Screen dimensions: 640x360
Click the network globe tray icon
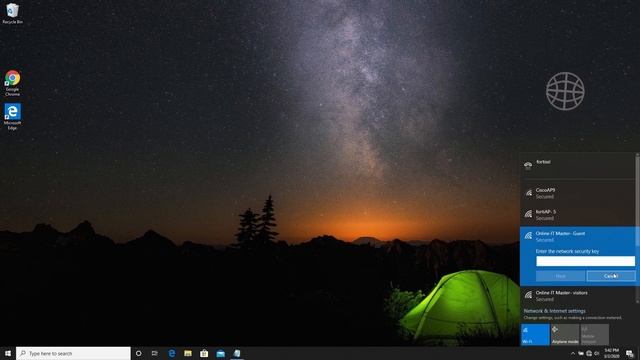[x=589, y=353]
